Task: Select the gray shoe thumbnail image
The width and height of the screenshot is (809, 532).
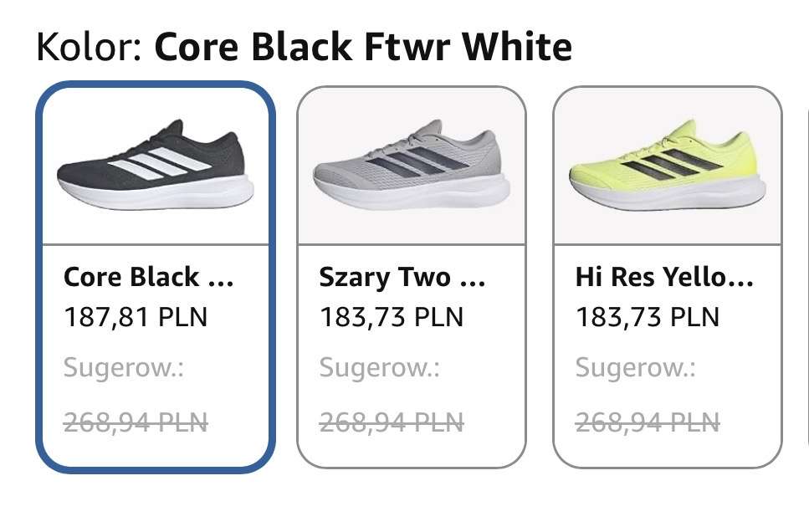Action: tap(412, 165)
